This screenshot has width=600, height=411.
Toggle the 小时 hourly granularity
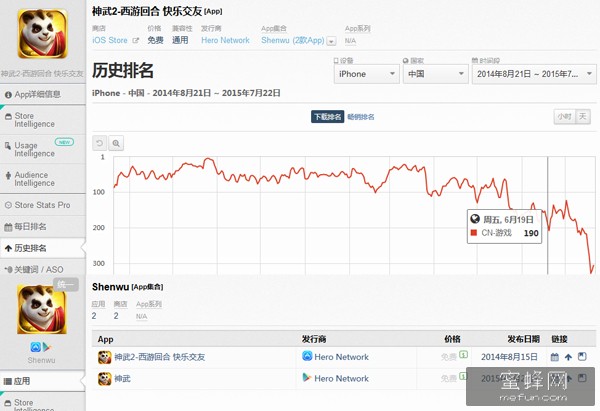(564, 117)
